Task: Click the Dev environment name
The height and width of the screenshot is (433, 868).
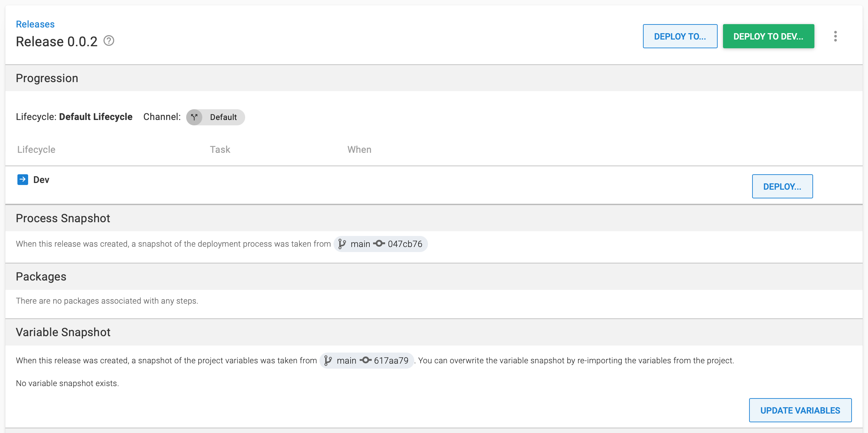Action: click(41, 179)
